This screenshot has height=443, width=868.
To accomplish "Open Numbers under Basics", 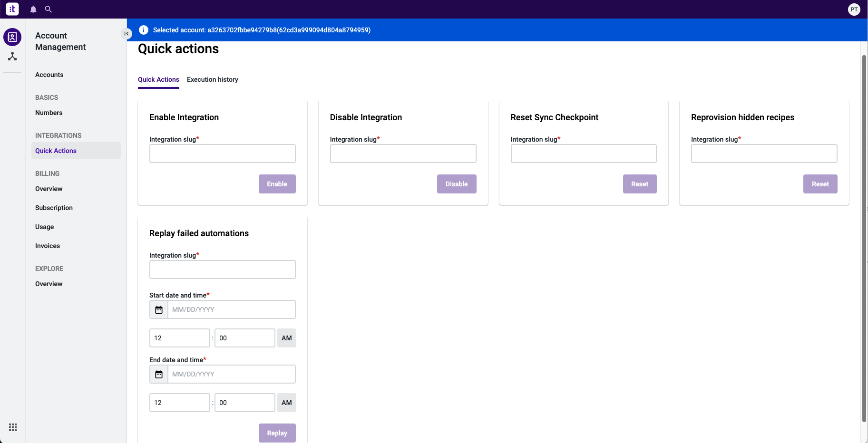I will [49, 113].
